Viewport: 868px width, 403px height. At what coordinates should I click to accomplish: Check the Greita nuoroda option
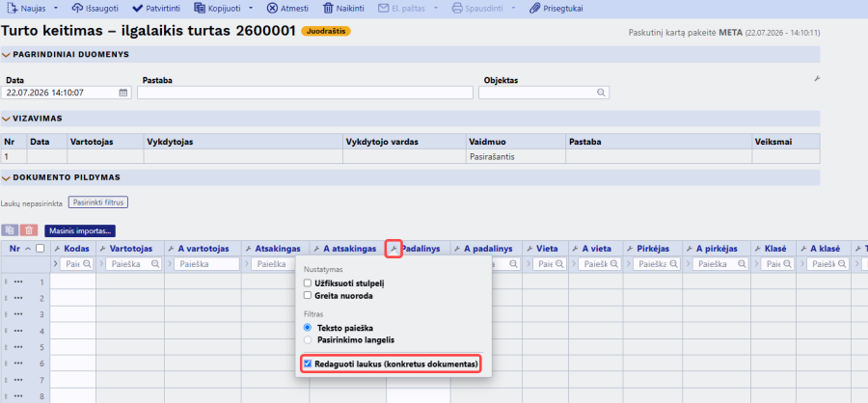point(308,296)
